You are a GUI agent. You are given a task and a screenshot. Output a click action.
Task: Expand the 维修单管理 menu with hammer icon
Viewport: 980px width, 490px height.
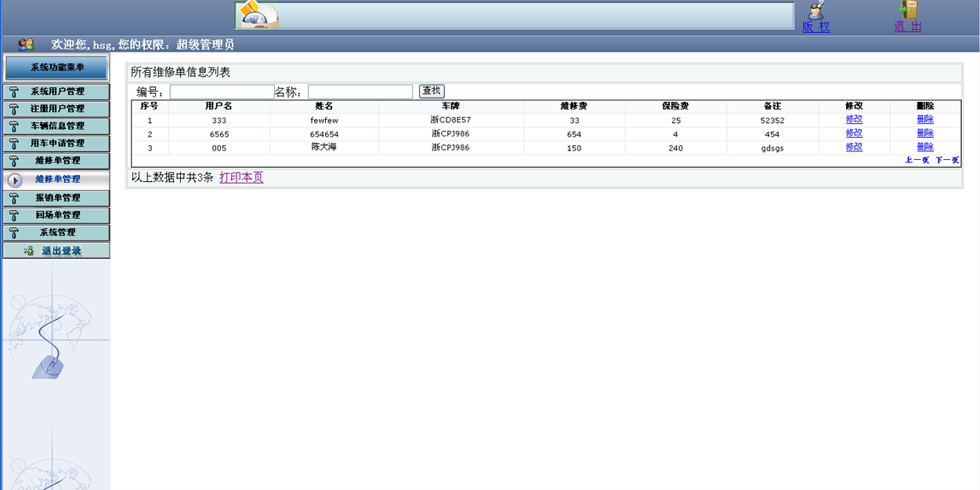pos(56,161)
